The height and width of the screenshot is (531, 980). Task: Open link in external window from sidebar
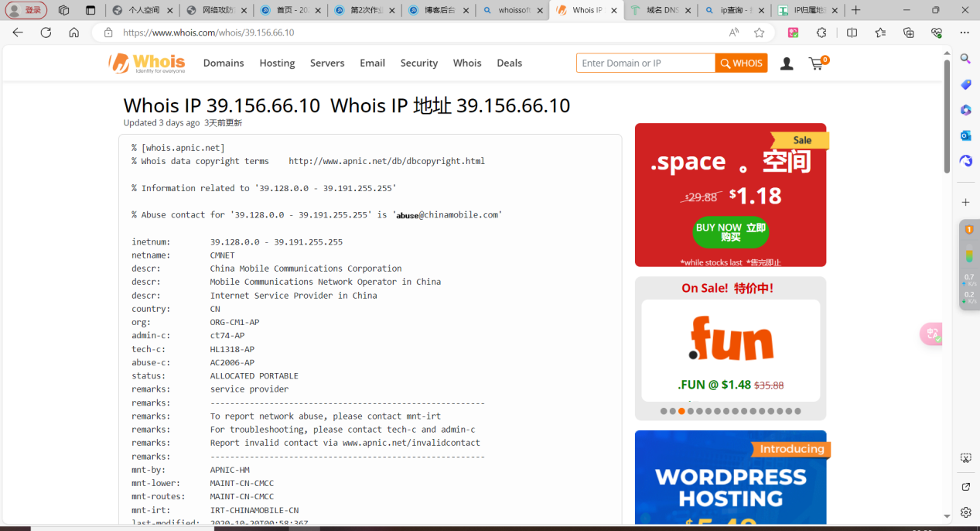coord(965,487)
